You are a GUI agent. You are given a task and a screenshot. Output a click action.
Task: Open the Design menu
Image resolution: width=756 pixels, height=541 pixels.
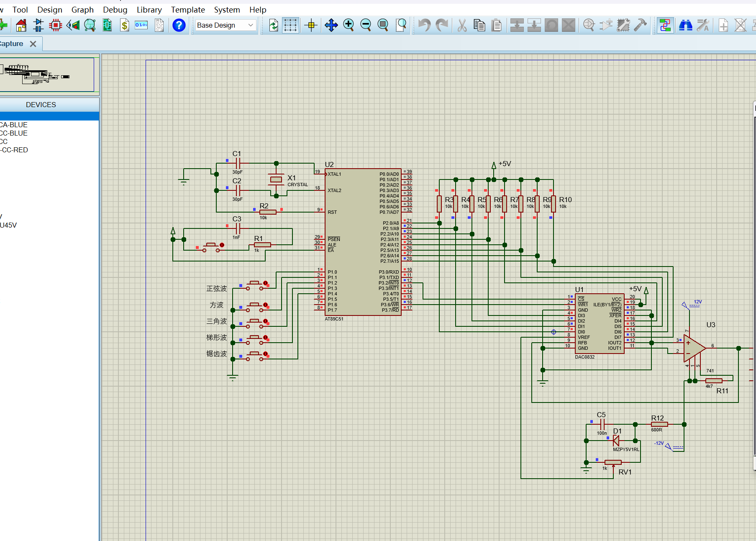click(x=50, y=10)
